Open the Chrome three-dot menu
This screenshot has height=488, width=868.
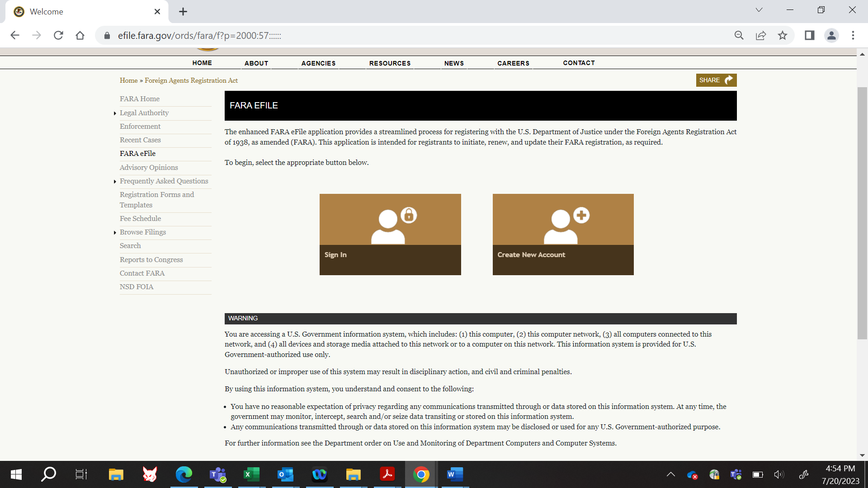coord(853,36)
